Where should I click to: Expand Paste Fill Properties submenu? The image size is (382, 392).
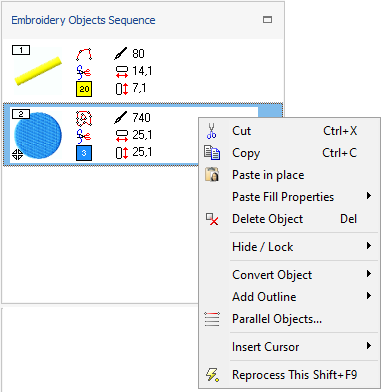tap(289, 197)
